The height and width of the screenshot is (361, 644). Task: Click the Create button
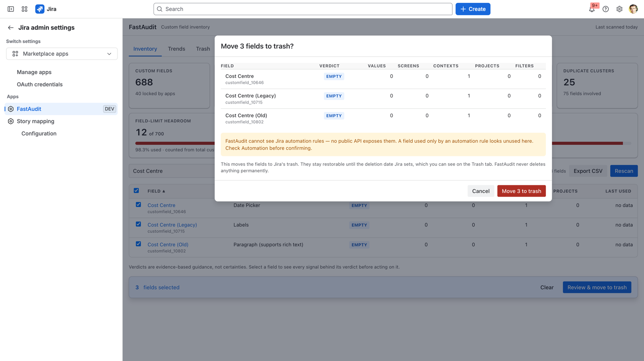473,9
